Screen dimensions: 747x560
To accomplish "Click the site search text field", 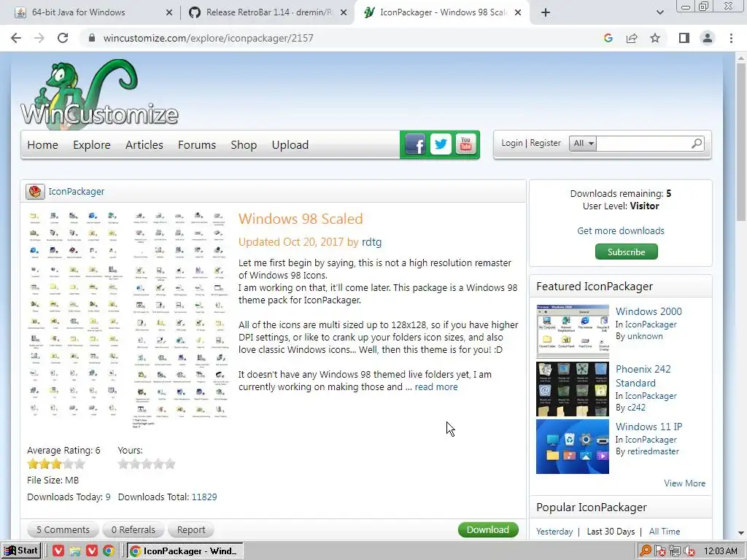I will [x=643, y=144].
